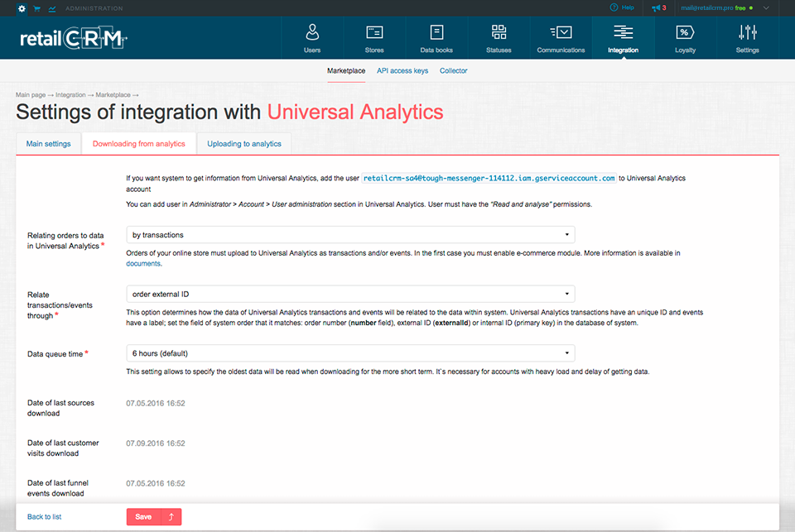Image resolution: width=795 pixels, height=532 pixels.
Task: Open the Communications section
Action: 561,39
